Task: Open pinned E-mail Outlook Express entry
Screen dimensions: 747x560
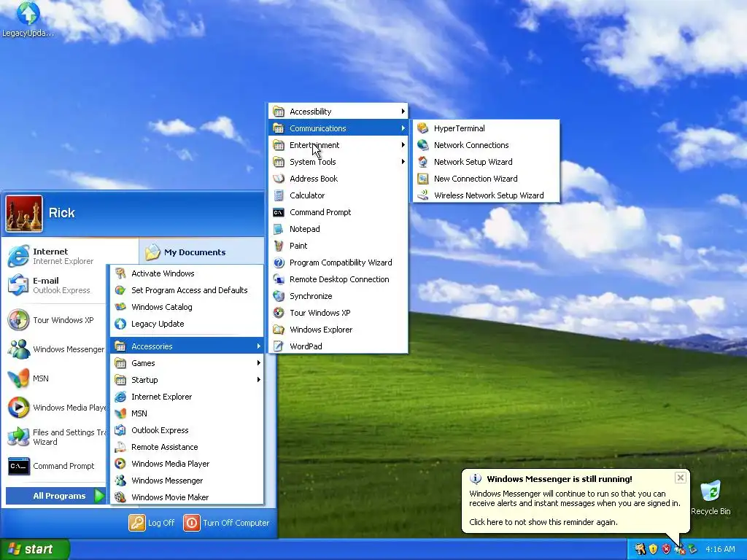Action: [56, 285]
